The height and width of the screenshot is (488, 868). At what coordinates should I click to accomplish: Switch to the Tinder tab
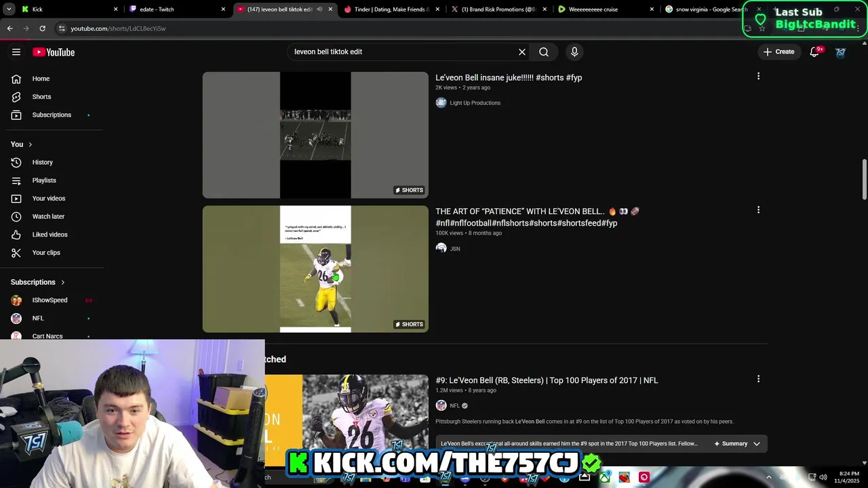pyautogui.click(x=392, y=9)
